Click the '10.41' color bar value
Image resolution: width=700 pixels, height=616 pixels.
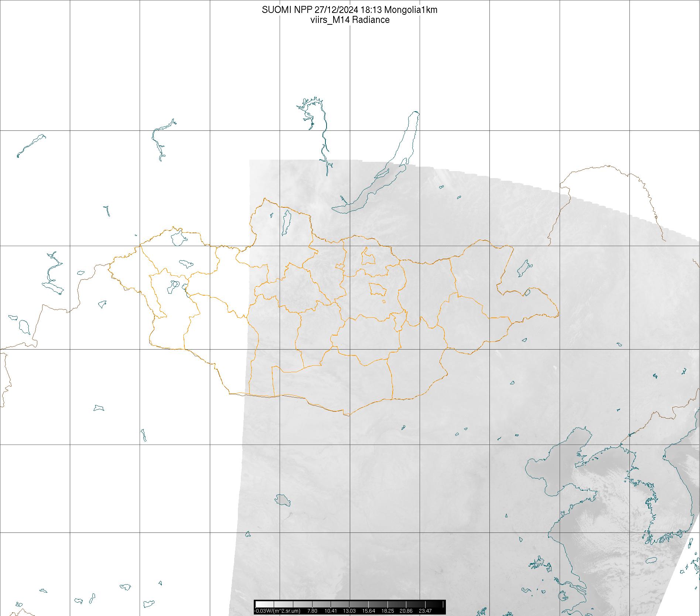point(331,611)
